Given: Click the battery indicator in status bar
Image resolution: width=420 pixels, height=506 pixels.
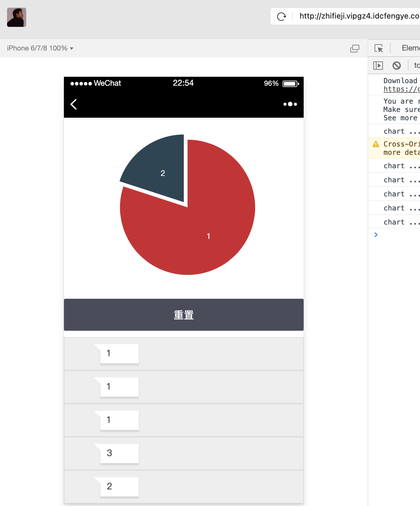Looking at the screenshot, I should click(x=291, y=84).
